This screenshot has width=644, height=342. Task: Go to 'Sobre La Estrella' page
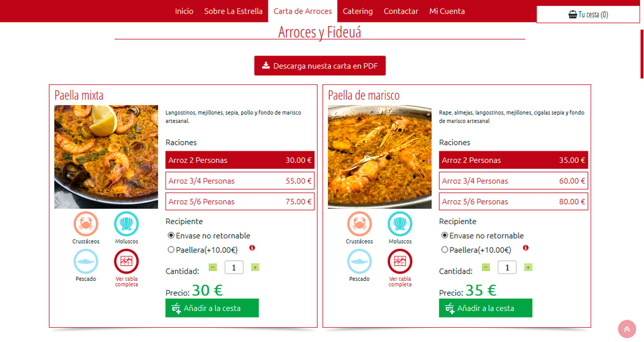click(x=233, y=11)
